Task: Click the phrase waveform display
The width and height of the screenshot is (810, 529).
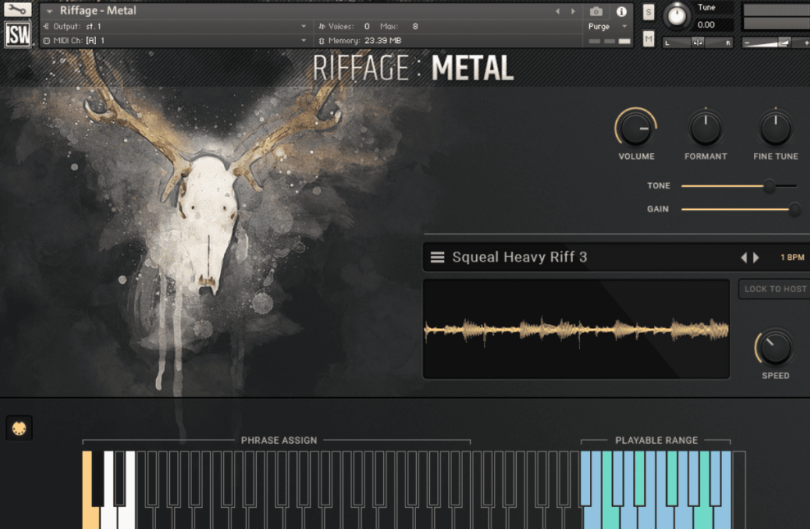Action: pos(576,329)
